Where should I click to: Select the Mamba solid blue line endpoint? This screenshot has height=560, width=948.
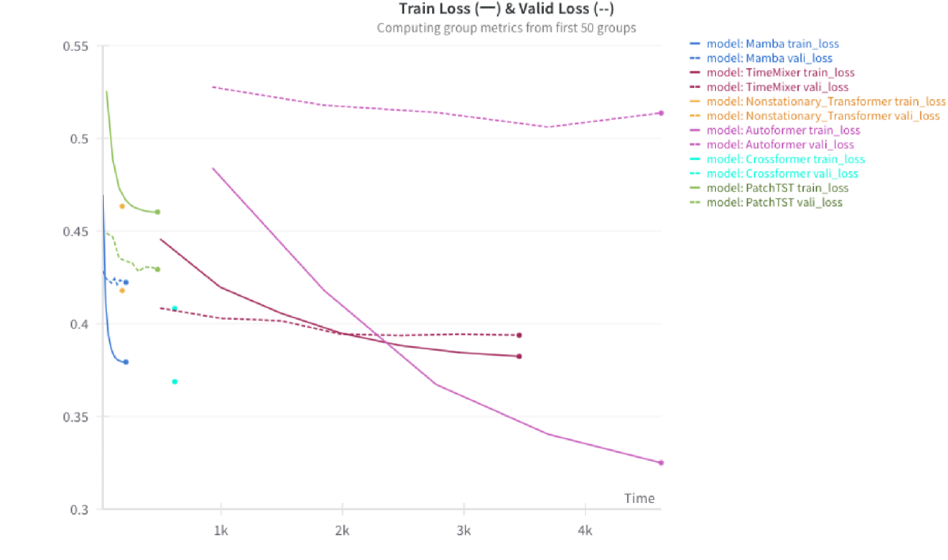[125, 362]
